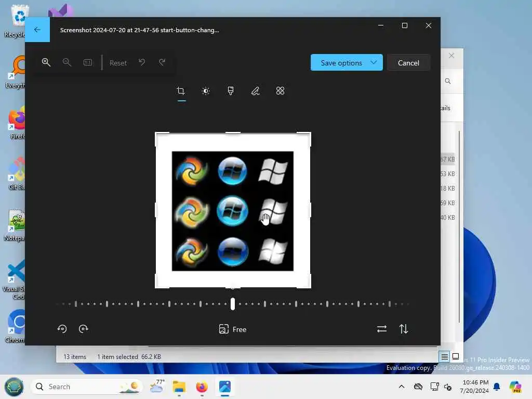The width and height of the screenshot is (532, 399).
Task: Click the image preview being cropped
Action: 233,211
